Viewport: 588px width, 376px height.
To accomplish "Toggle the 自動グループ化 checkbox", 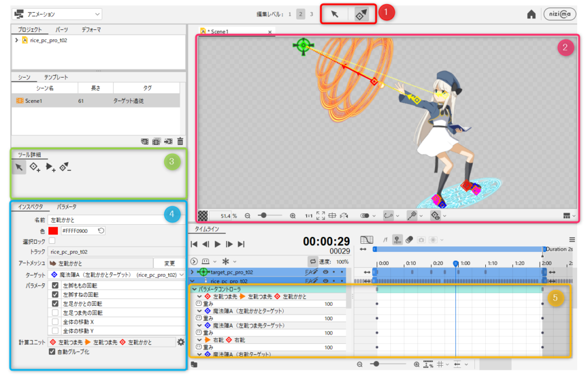I will [x=52, y=352].
